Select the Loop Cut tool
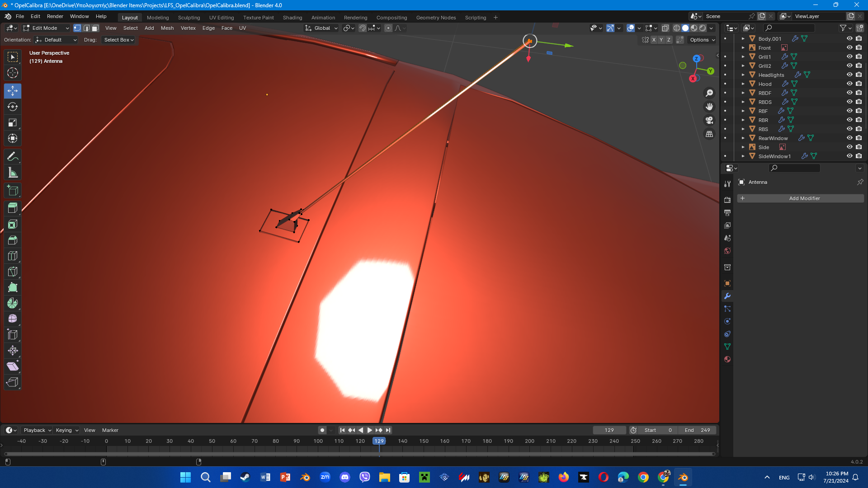The height and width of the screenshot is (488, 868). point(13,256)
